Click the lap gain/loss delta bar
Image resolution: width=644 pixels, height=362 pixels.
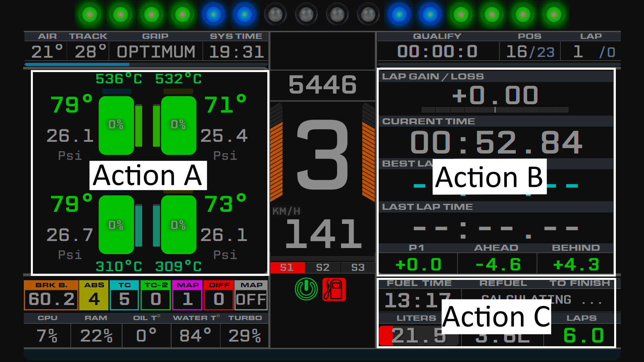495,110
